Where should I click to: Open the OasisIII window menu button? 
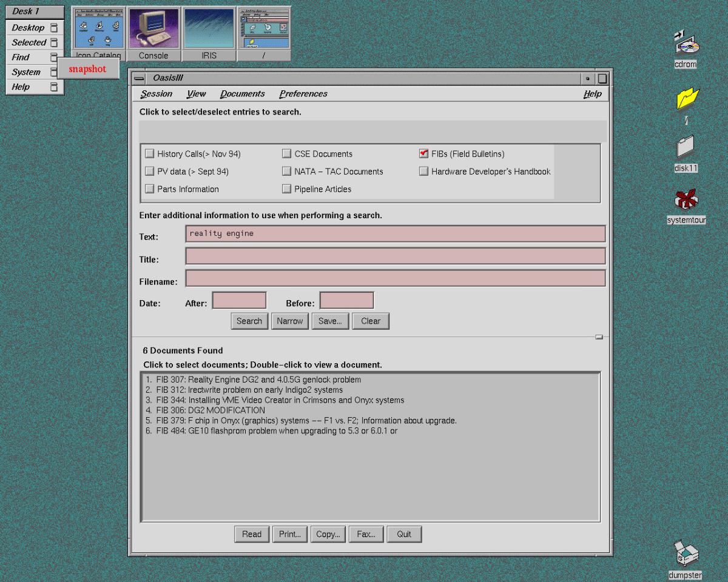point(139,79)
